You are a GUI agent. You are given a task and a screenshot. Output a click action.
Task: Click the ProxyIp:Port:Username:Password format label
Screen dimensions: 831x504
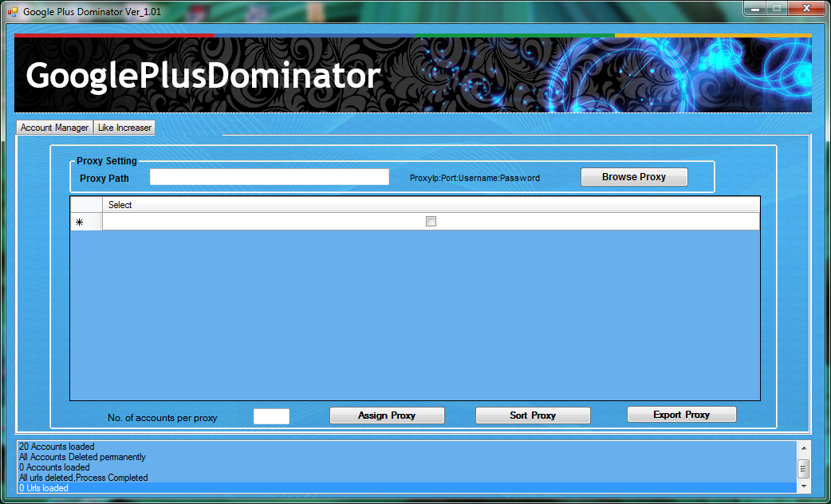pos(475,178)
